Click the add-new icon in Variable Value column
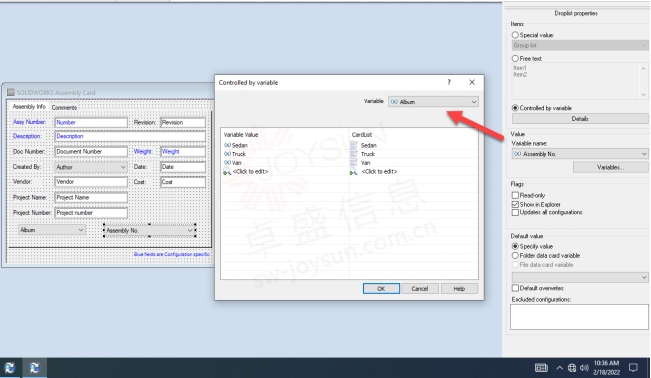 227,172
